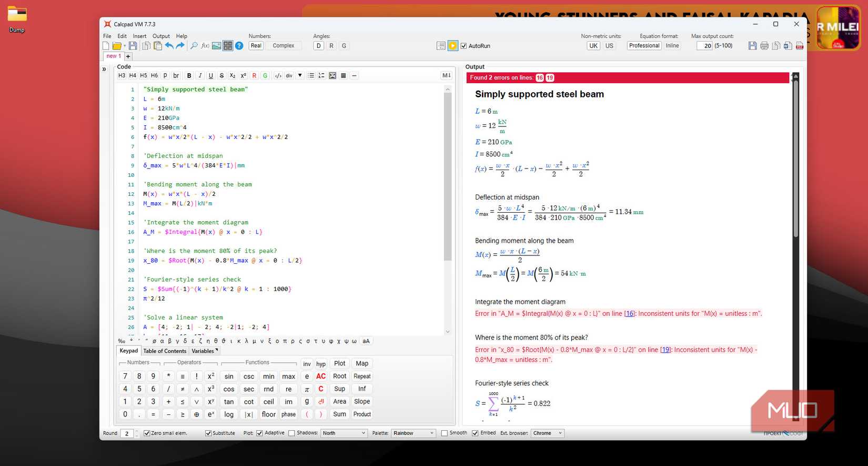Insert a bulleted list in the code

pos(311,76)
